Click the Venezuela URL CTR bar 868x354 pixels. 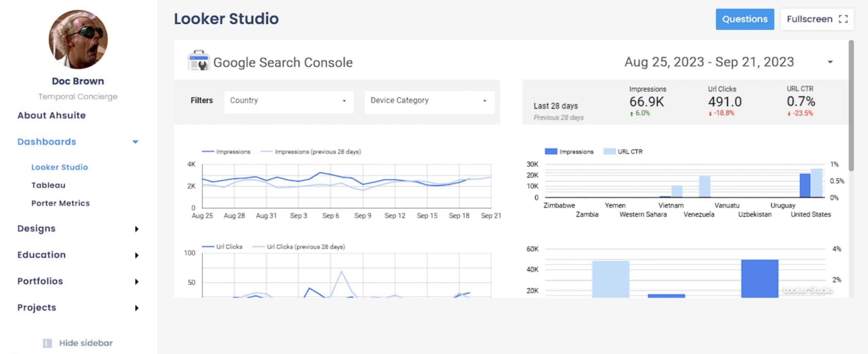tap(705, 186)
